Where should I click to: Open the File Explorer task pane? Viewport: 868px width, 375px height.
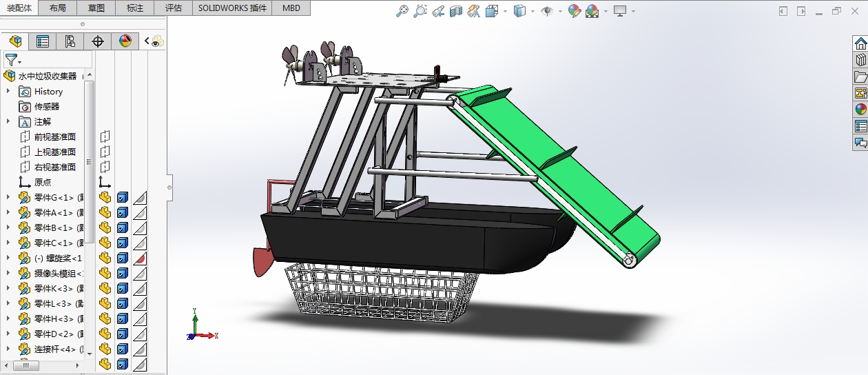coord(860,77)
